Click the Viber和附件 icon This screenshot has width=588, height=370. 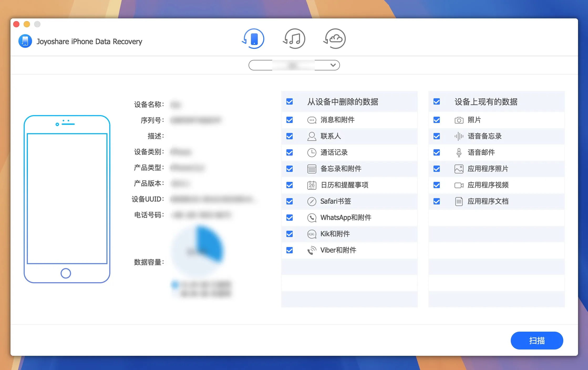[x=312, y=250]
